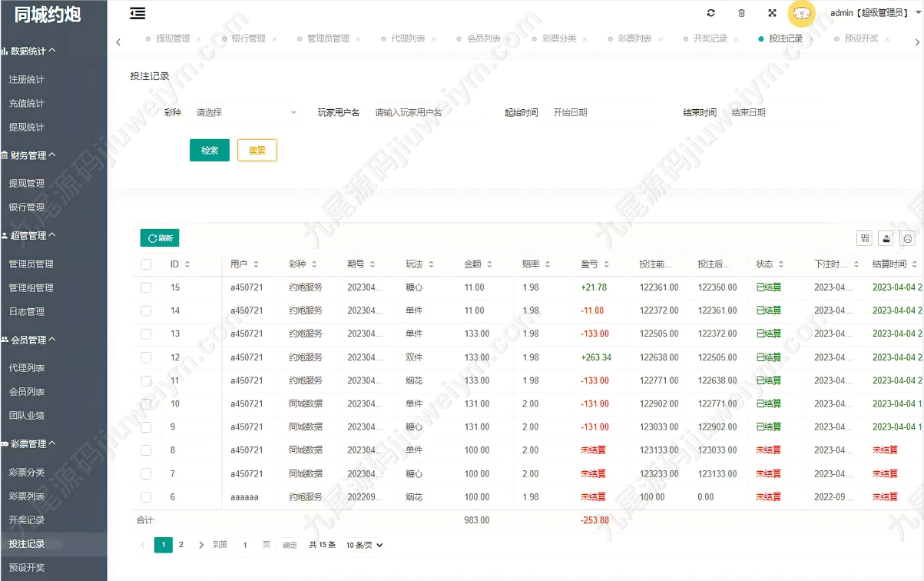This screenshot has height=581, width=924.
Task: Open the admin avatar picture
Action: tap(802, 13)
